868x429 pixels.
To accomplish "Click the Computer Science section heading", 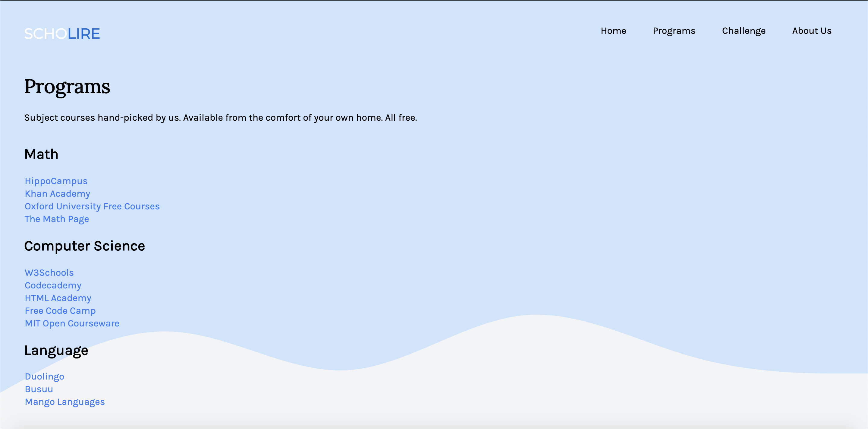I will point(85,246).
